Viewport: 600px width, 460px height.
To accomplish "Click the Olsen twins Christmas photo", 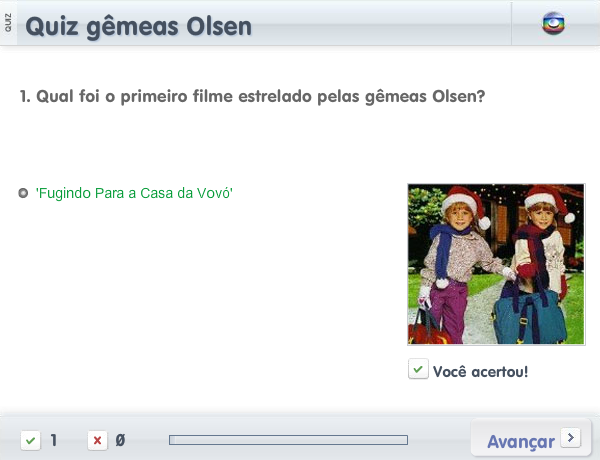I will [x=496, y=264].
